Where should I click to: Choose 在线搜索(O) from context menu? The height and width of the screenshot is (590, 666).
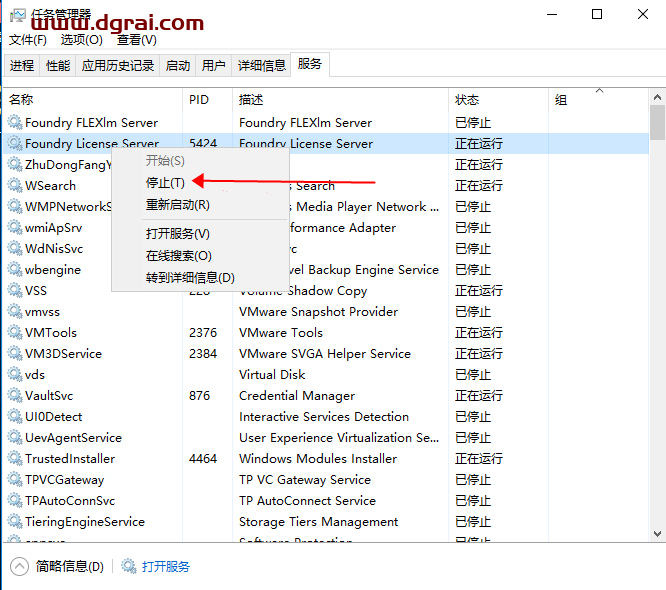178,256
